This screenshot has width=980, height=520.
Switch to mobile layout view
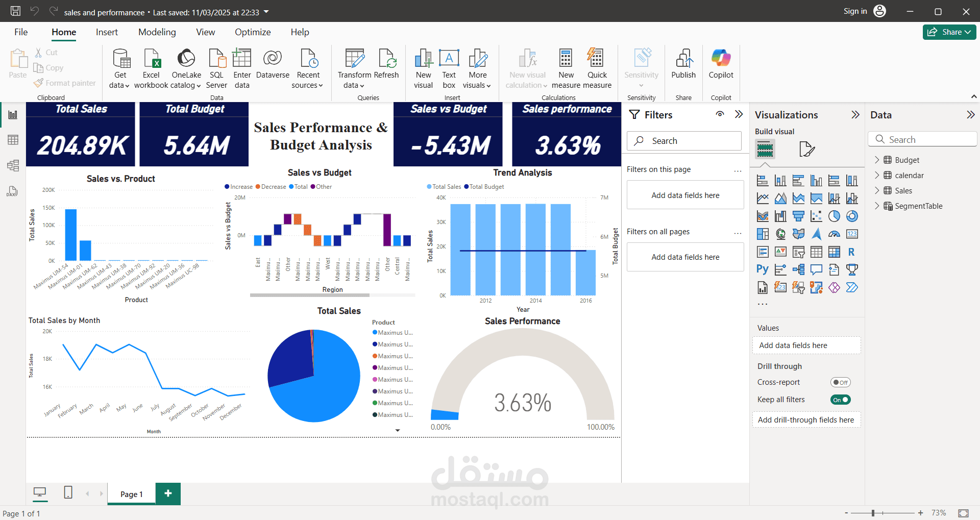tap(68, 492)
